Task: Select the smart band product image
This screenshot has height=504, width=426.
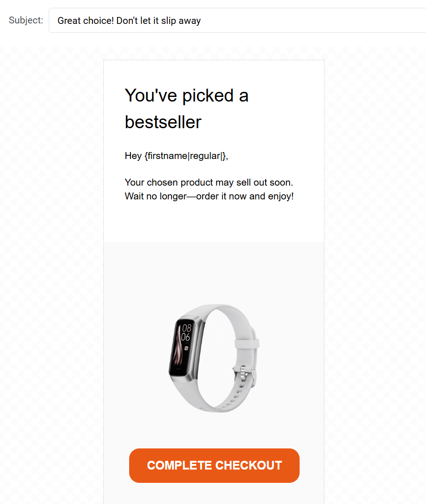Action: (x=214, y=358)
